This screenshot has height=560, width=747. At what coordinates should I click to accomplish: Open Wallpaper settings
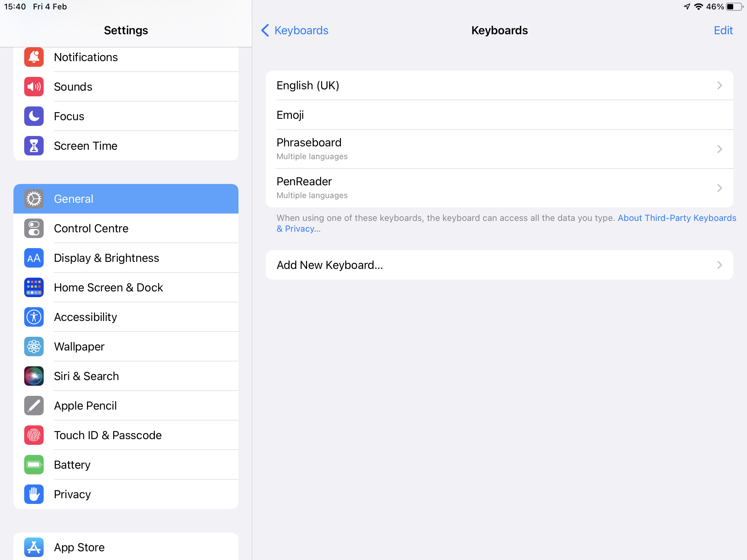click(x=126, y=347)
